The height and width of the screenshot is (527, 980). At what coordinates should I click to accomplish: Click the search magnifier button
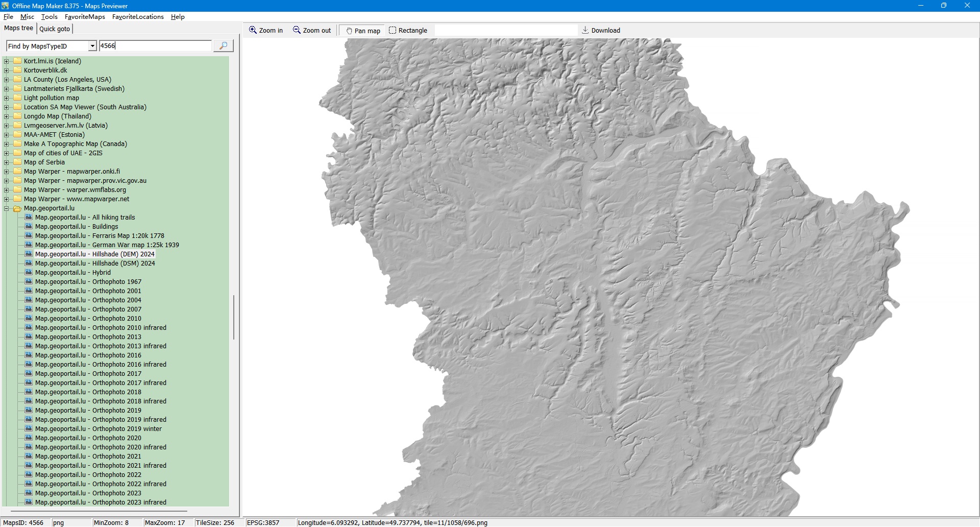223,46
